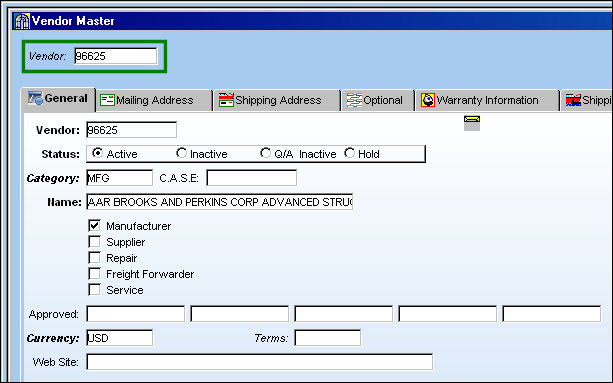This screenshot has width=613, height=383.
Task: Switch to the General tab
Action: [58, 99]
